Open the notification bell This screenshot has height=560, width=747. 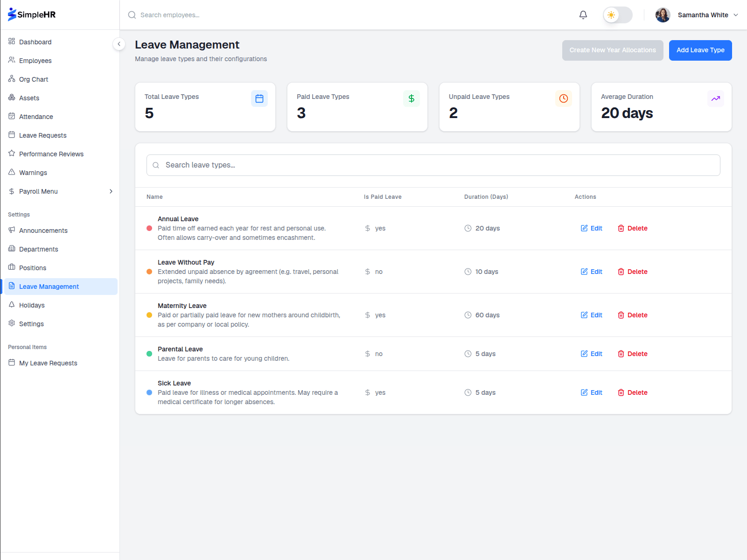(x=583, y=14)
